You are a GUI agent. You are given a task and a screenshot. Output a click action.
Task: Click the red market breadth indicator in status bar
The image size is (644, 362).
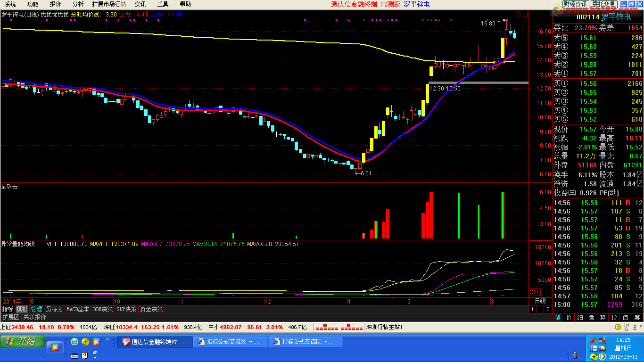pyautogui.click(x=339, y=327)
